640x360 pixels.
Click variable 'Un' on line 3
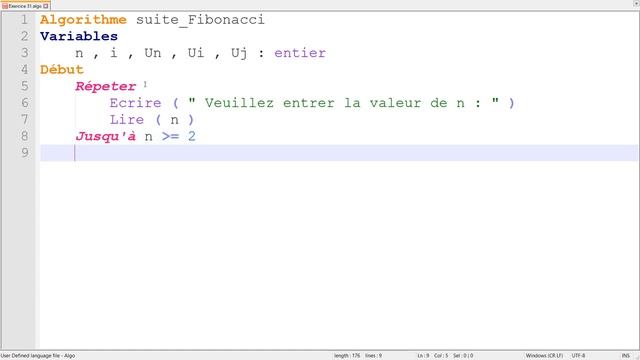tap(153, 53)
